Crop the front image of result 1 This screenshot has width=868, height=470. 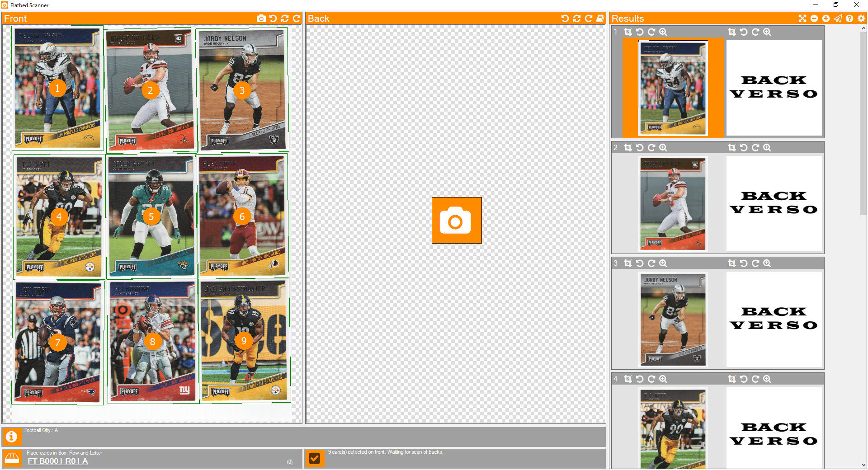(x=628, y=32)
